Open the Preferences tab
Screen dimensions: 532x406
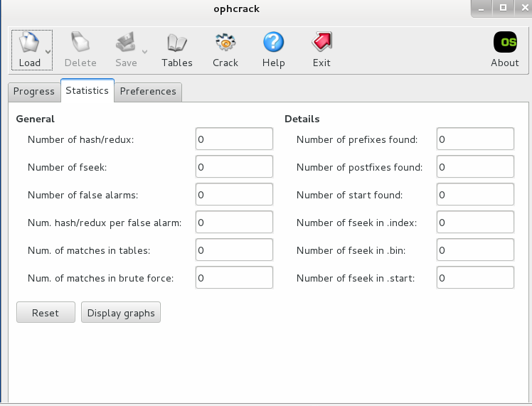(x=148, y=92)
